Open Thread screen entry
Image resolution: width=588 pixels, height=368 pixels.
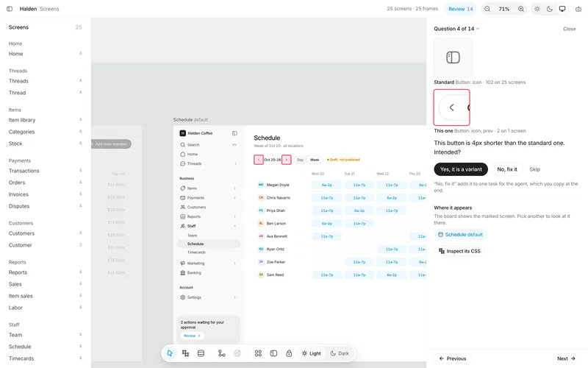coord(45,93)
